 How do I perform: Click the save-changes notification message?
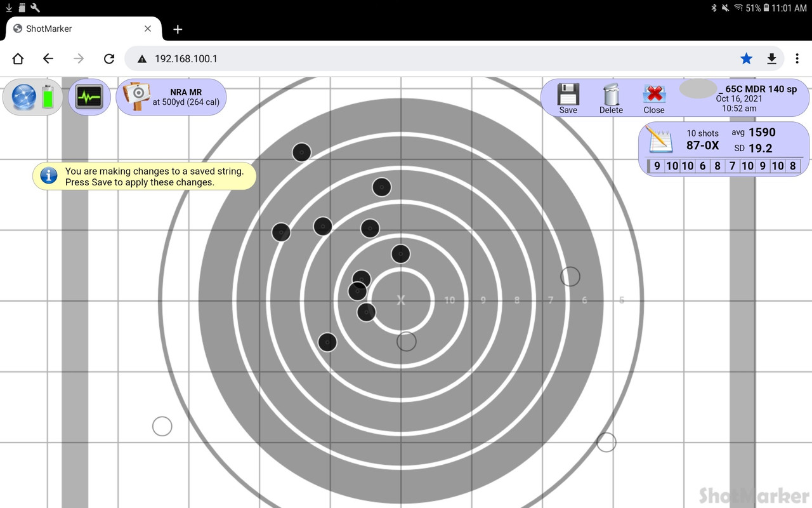(145, 177)
